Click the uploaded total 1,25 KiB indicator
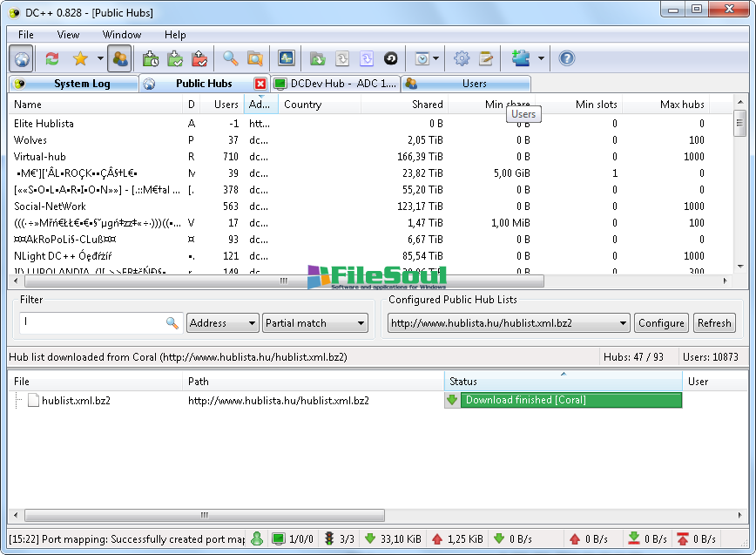 457,539
